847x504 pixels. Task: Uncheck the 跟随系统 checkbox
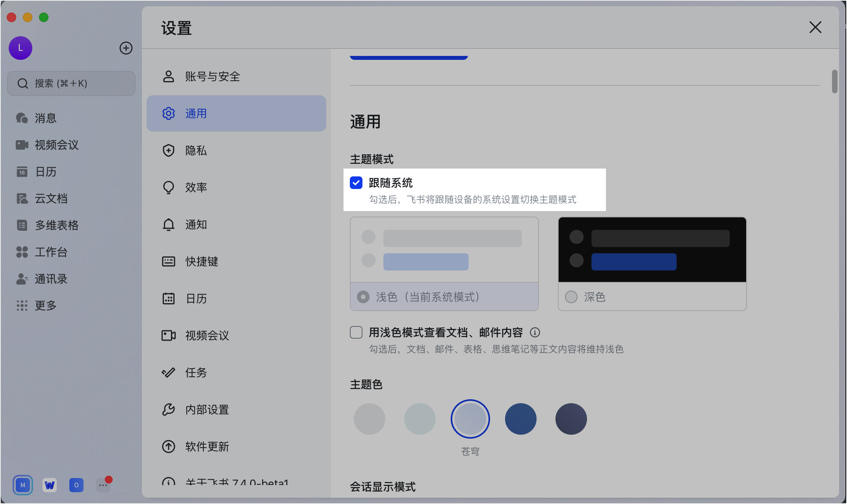(356, 183)
